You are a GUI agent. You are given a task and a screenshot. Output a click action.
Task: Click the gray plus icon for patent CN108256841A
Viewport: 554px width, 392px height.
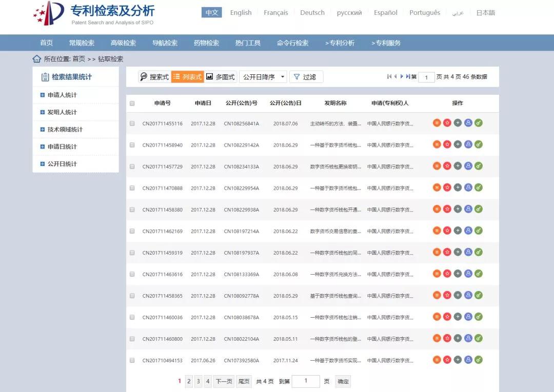tap(458, 122)
